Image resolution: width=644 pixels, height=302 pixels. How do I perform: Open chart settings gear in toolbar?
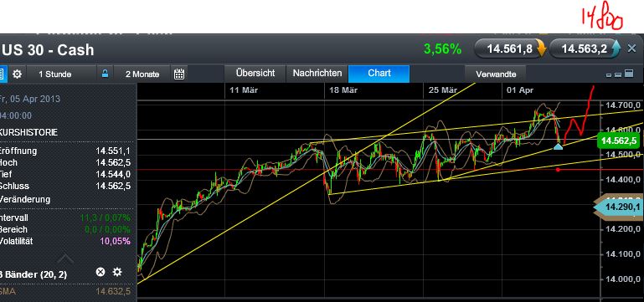click(17, 74)
